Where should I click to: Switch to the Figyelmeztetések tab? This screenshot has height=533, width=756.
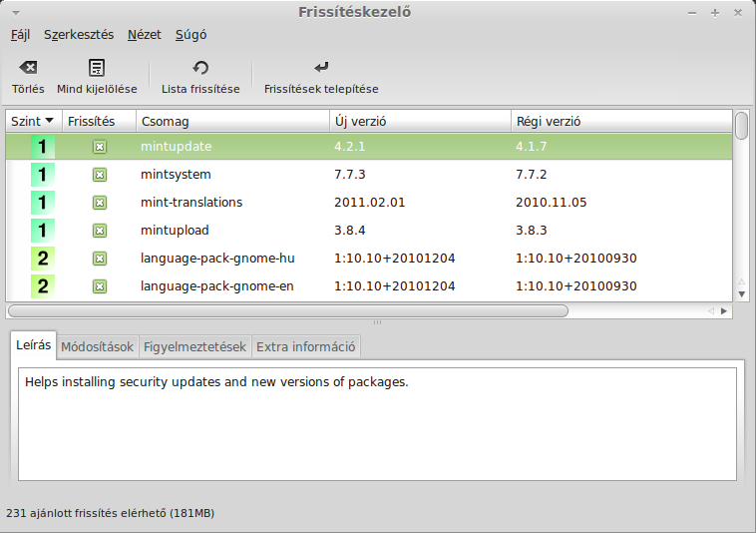click(x=194, y=346)
